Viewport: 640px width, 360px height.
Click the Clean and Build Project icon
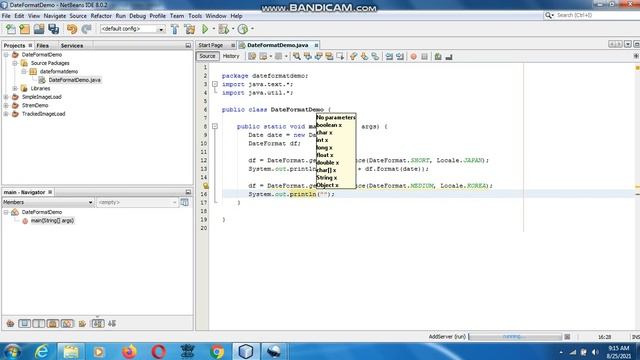(189, 29)
